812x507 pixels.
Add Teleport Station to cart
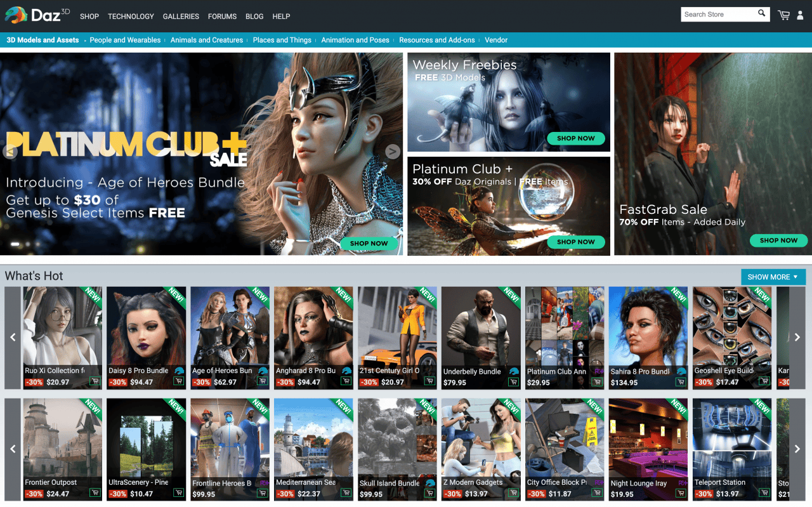(764, 494)
